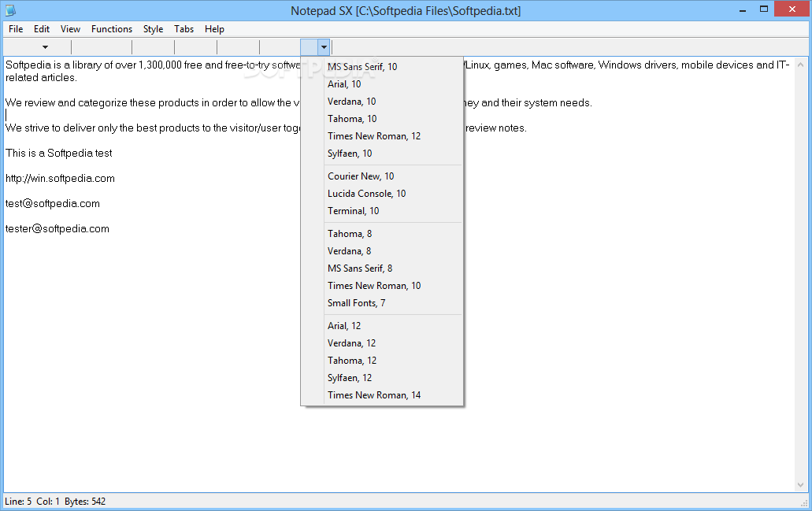Open the File menu
This screenshot has width=812, height=511.
16,29
